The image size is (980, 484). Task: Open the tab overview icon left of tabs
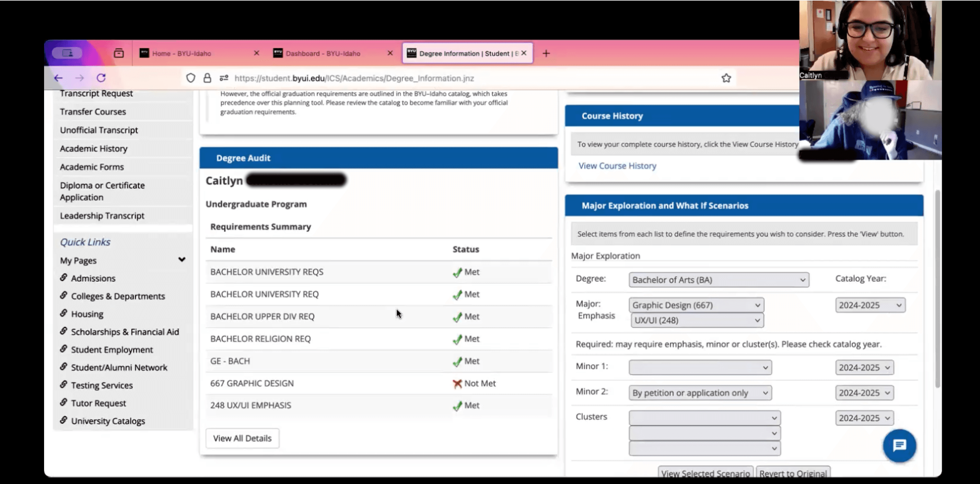pyautogui.click(x=119, y=53)
